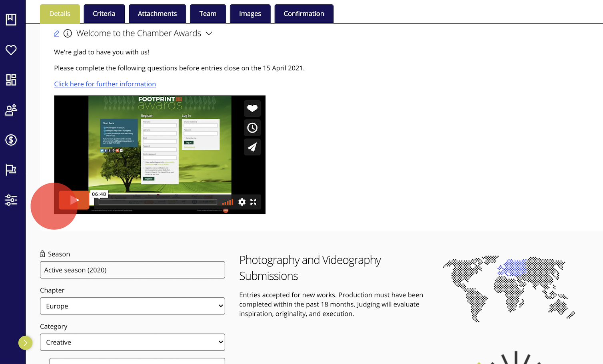Collapse the Welcome to the Chamber Awards section
The width and height of the screenshot is (603, 364).
209,34
